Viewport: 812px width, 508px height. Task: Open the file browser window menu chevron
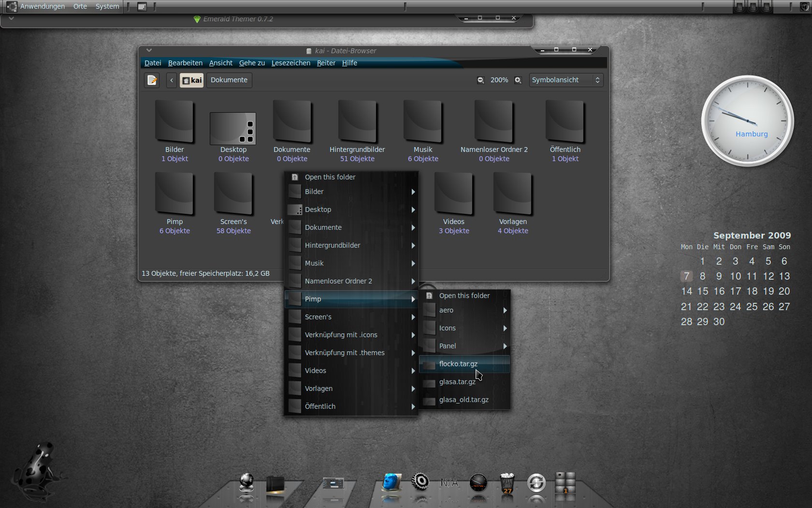(x=149, y=50)
